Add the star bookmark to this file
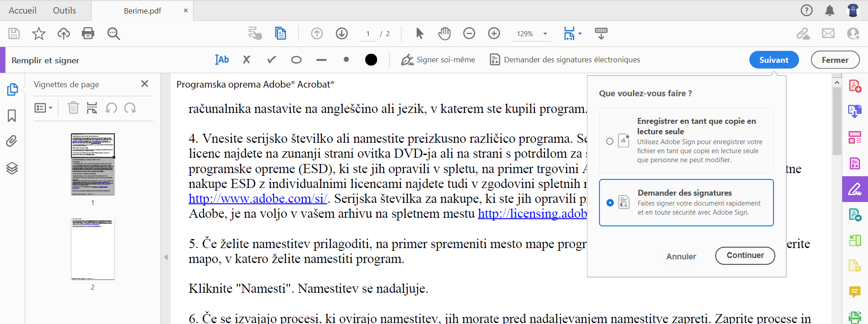This screenshot has height=324, width=868. tap(39, 33)
